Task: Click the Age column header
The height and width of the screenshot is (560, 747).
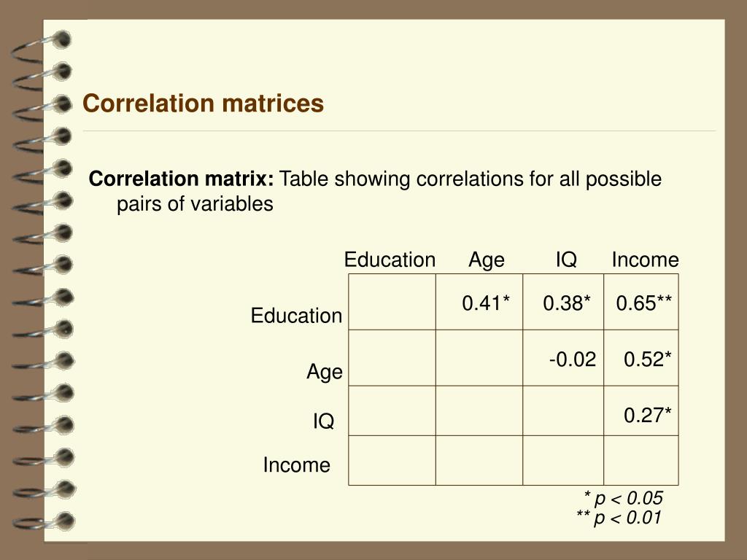Action: (x=487, y=260)
